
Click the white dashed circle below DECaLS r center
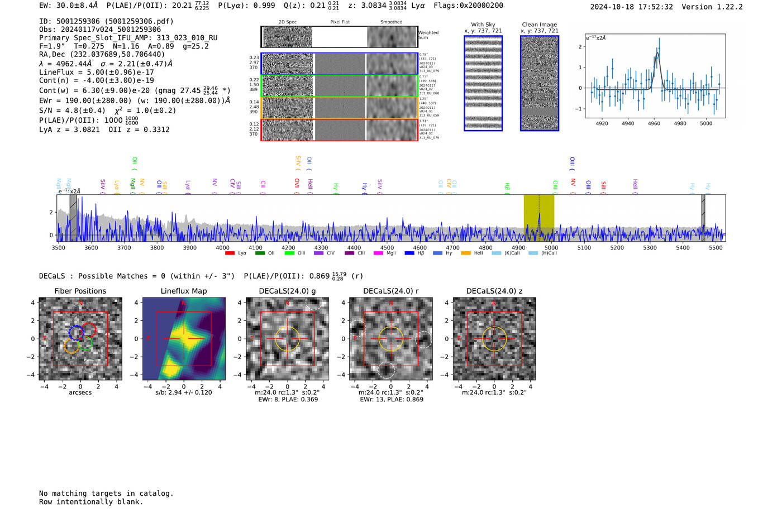(387, 370)
